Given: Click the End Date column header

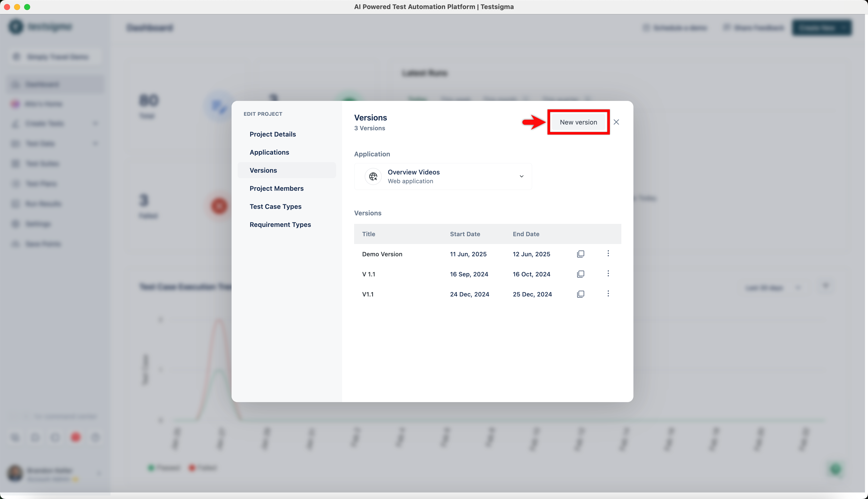Looking at the screenshot, I should click(525, 234).
